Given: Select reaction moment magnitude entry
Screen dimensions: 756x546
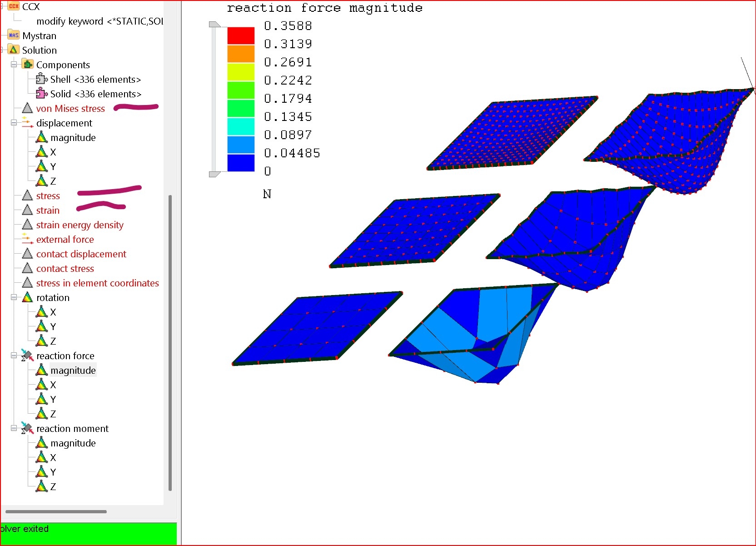Looking at the screenshot, I should [x=73, y=443].
